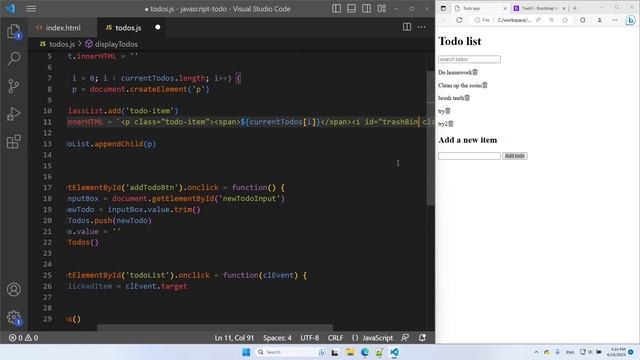This screenshot has width=640, height=360.
Task: Open the Manage gear in activity bar
Action: pos(13,317)
